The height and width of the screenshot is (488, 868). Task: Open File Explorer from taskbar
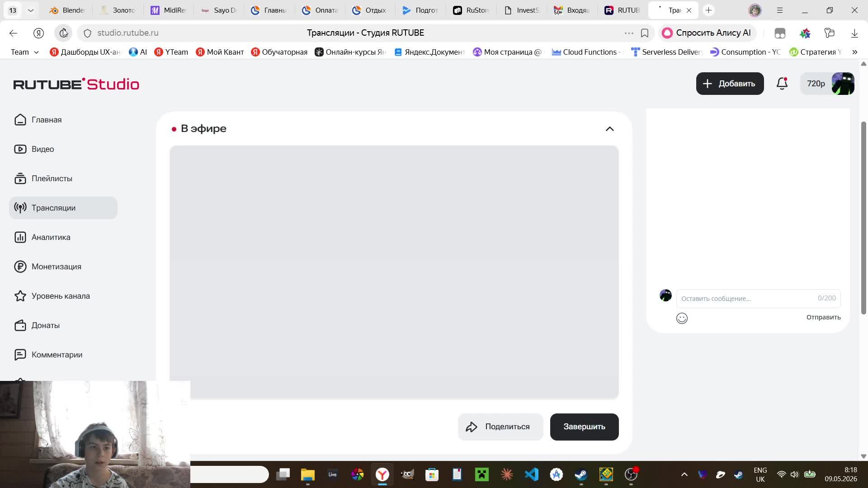[308, 474]
